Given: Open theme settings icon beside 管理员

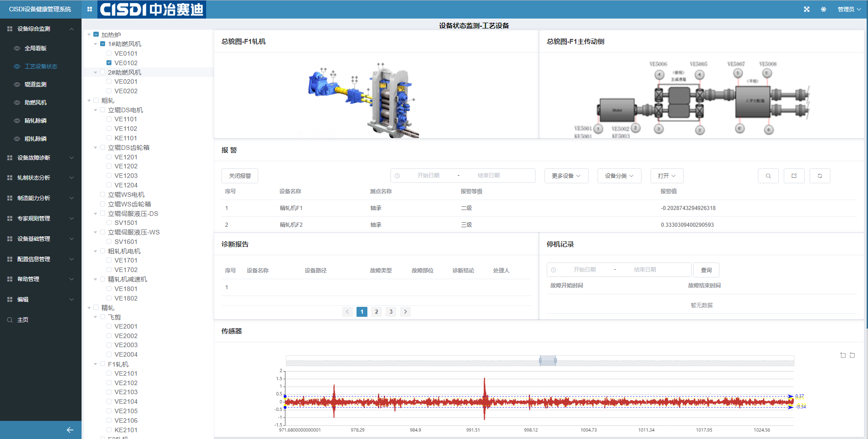Looking at the screenshot, I should coord(823,9).
